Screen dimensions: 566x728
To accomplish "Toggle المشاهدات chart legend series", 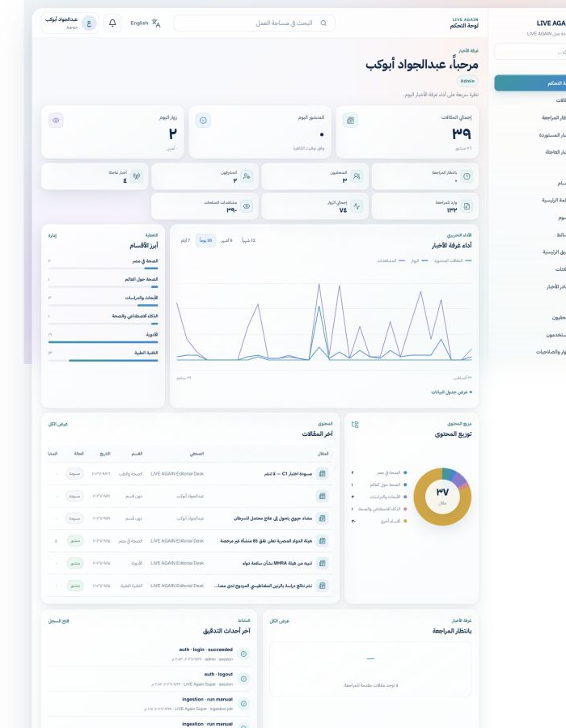I will (x=391, y=261).
